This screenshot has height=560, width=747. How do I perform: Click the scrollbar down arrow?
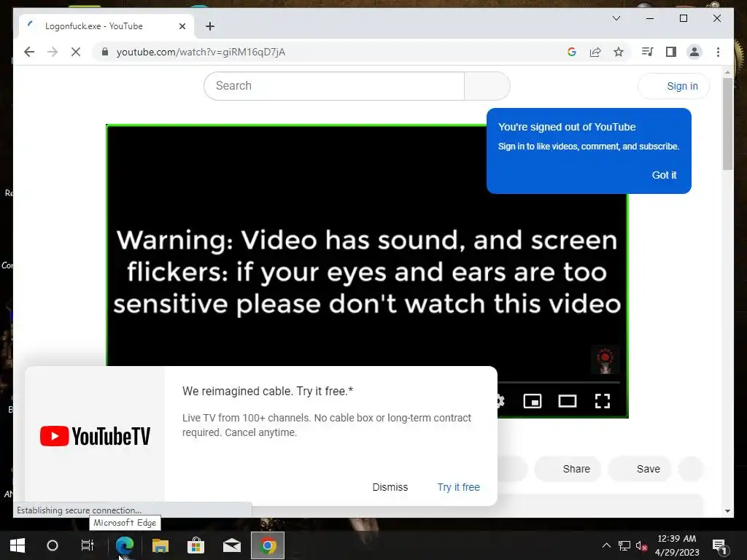[x=727, y=511]
